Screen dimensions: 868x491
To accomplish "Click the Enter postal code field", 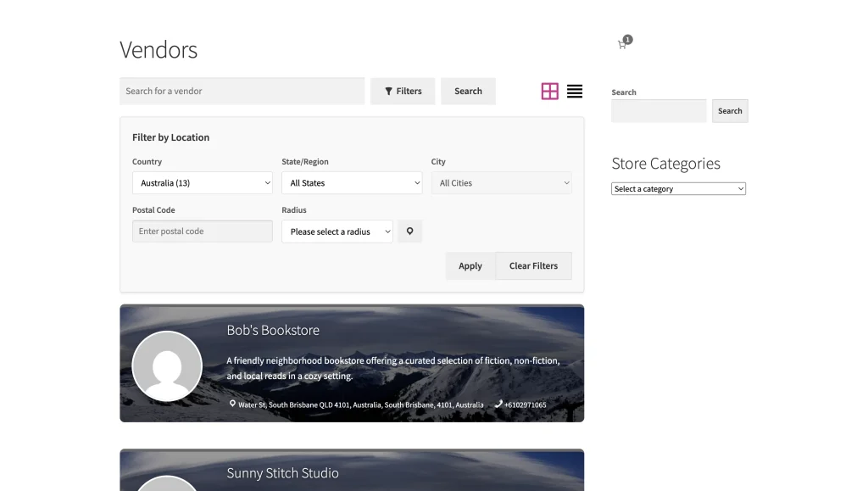I will coord(202,231).
